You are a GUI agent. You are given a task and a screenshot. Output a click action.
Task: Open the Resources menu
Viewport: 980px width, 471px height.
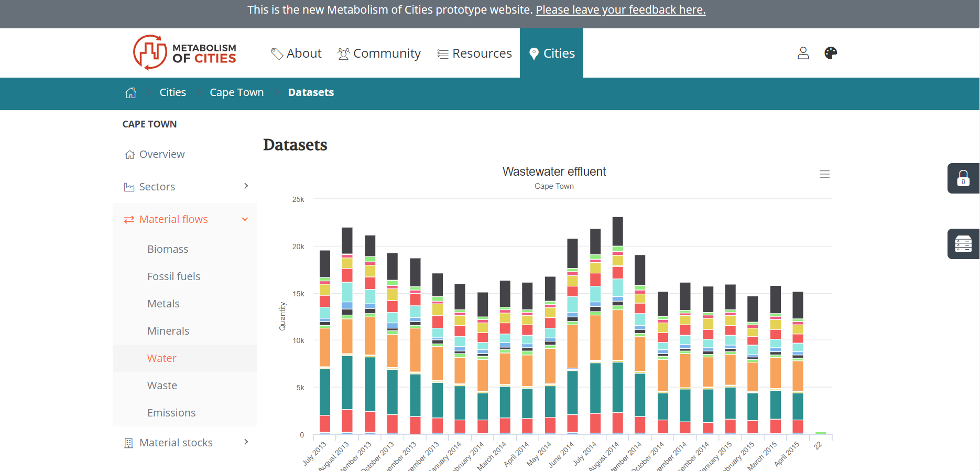pyautogui.click(x=474, y=53)
